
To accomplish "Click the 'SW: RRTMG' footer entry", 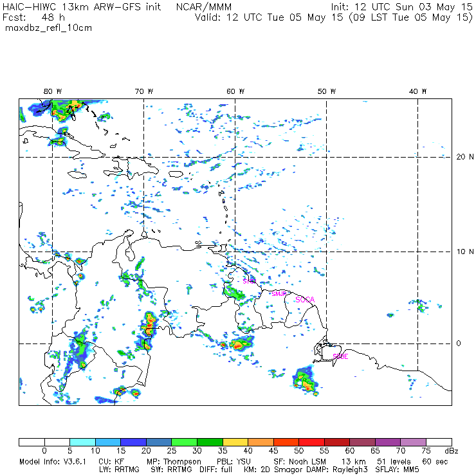I will tap(171, 470).
